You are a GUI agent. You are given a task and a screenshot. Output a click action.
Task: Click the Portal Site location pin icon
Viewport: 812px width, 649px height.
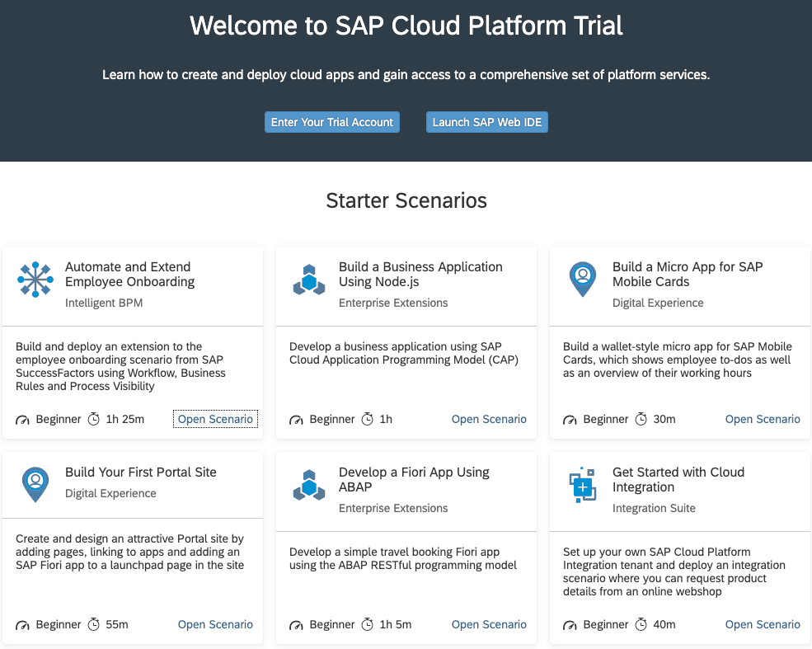35,485
